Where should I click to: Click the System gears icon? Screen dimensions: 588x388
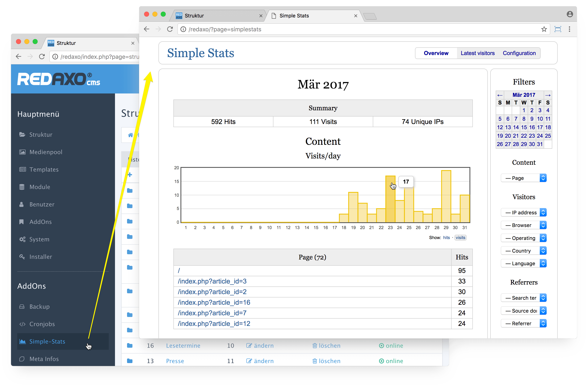click(x=22, y=239)
